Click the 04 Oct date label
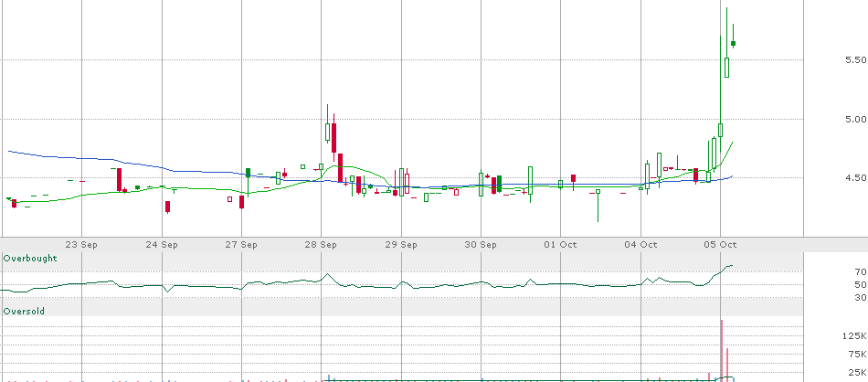 click(x=640, y=245)
